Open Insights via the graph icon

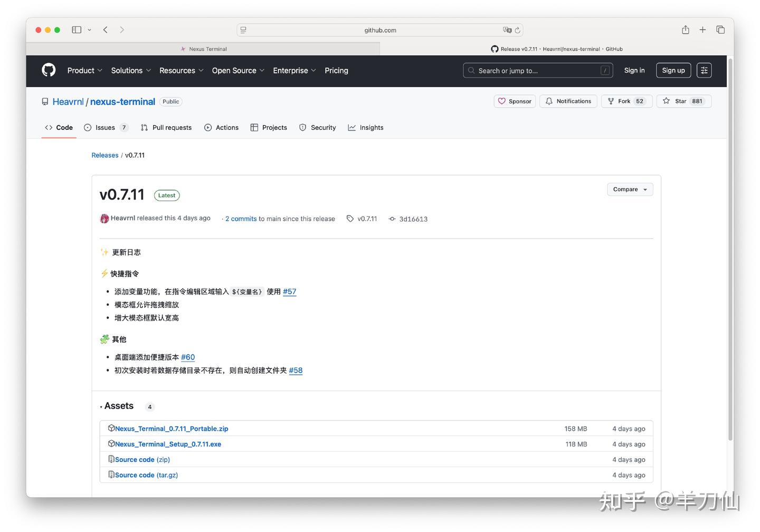click(351, 127)
